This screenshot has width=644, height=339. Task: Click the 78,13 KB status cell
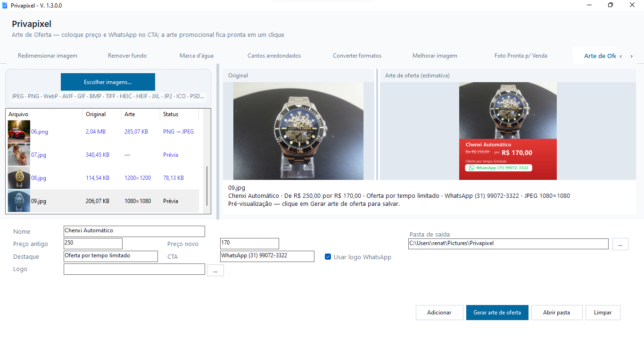tap(173, 178)
